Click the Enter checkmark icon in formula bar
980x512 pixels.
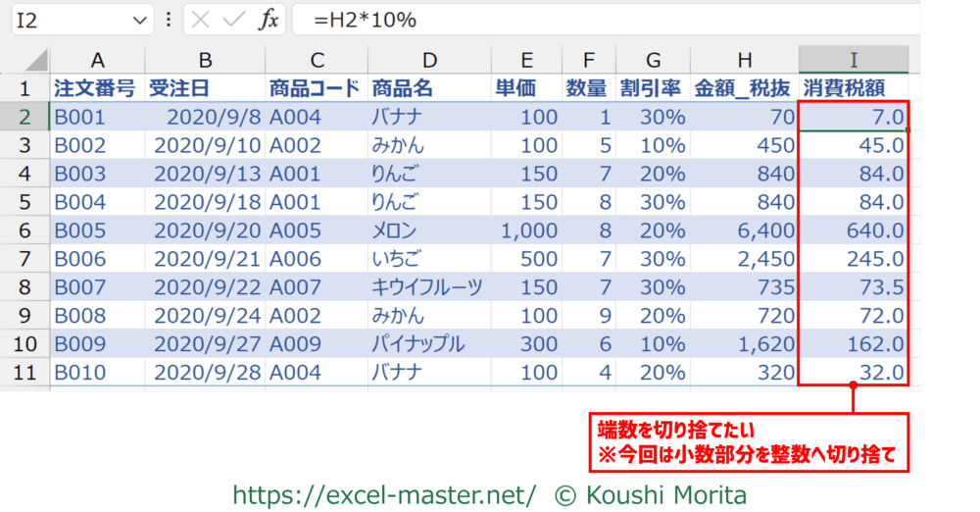[x=233, y=20]
